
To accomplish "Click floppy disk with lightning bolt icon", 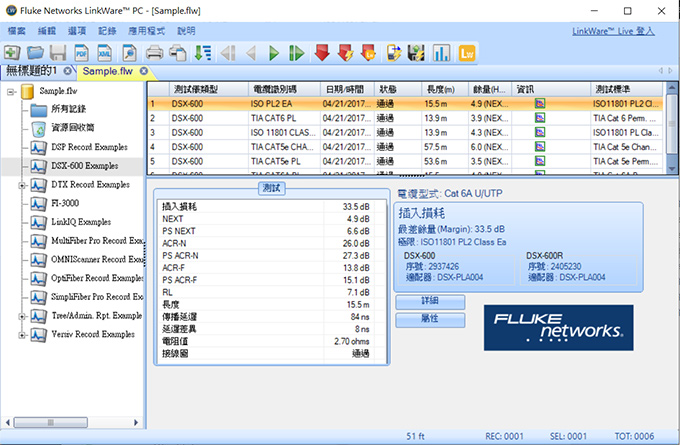I will pos(417,53).
